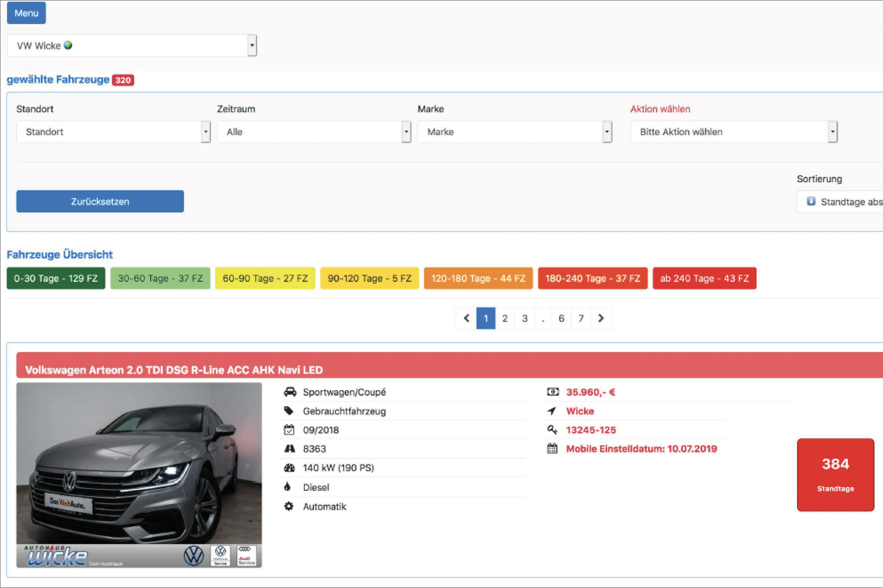Click the red 384 Standtage box
The width and height of the screenshot is (883, 588).
click(835, 475)
